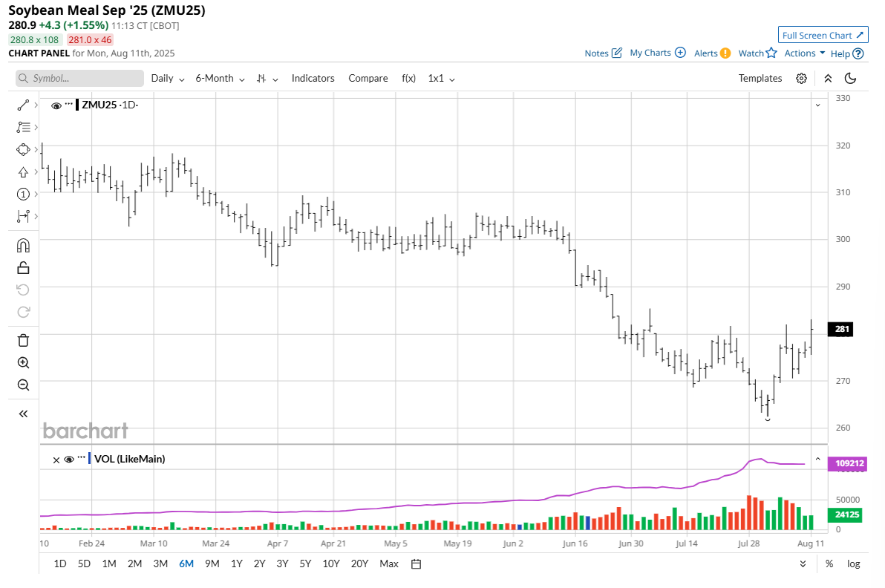
Task: Select the arrow marker tool
Action: point(23,172)
